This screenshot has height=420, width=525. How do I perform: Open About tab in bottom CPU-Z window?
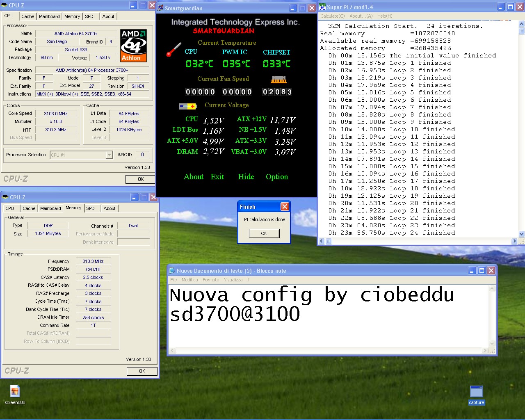pos(110,208)
